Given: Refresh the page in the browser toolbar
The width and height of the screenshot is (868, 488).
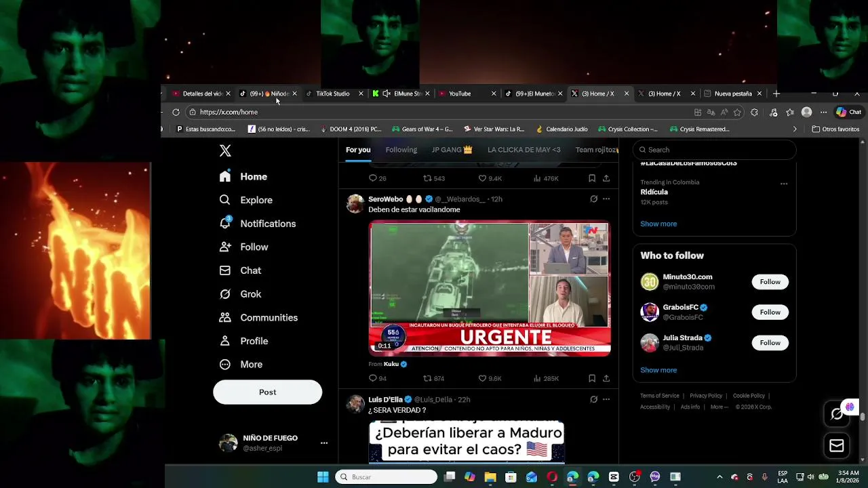Looking at the screenshot, I should coord(176,113).
